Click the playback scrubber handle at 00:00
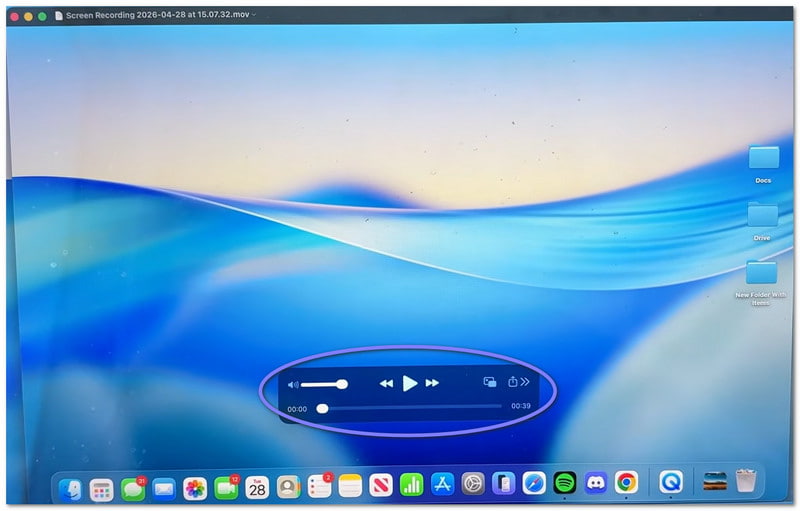Screen dimensions: 800x511 [322, 408]
